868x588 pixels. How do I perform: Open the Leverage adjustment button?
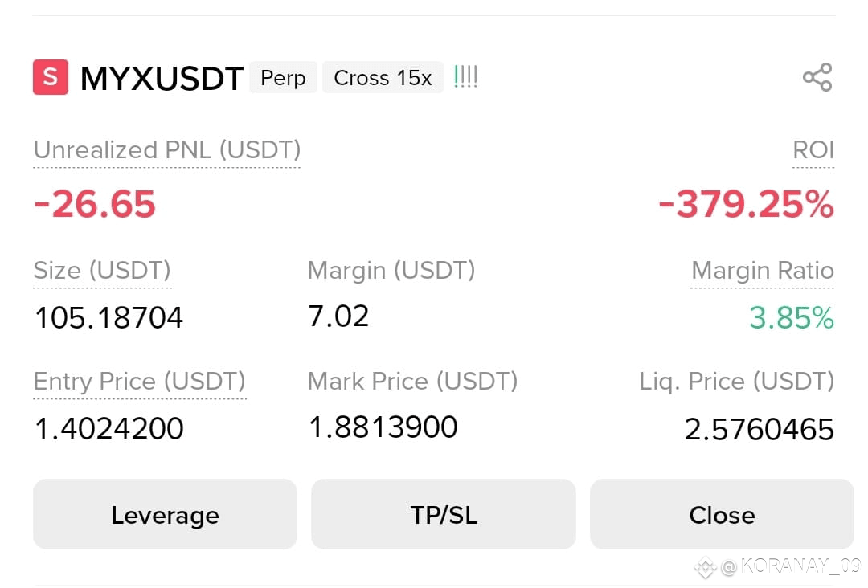pos(165,514)
